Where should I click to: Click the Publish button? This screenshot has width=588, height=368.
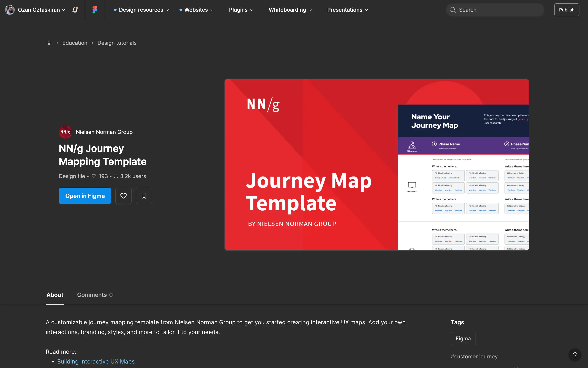pos(567,10)
